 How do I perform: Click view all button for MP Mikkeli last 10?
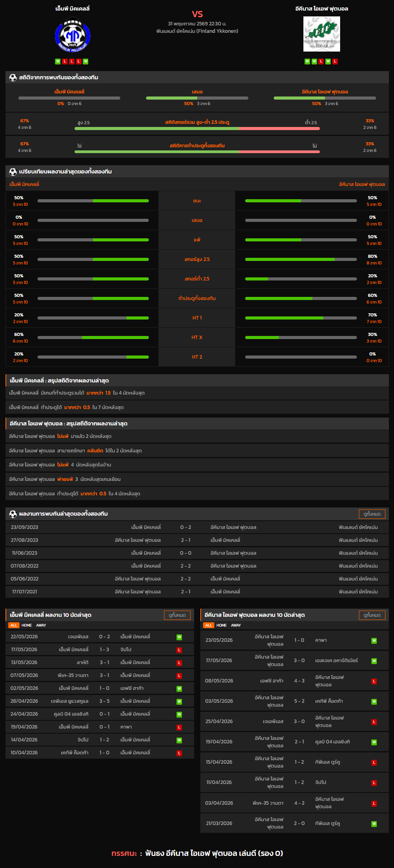[177, 615]
